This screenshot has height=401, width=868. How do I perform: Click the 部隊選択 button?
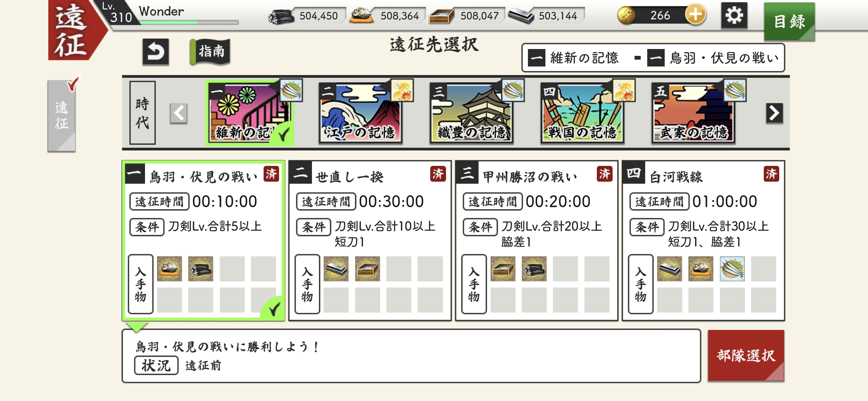pyautogui.click(x=746, y=355)
